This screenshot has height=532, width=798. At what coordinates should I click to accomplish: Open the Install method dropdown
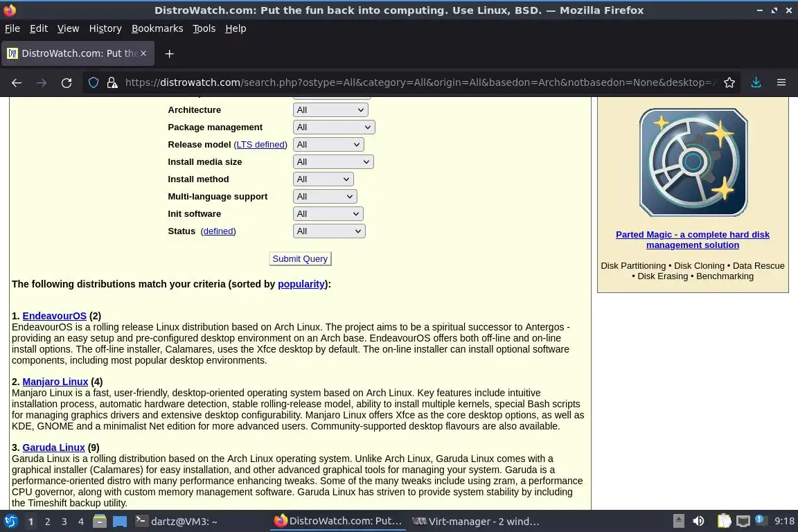click(323, 179)
